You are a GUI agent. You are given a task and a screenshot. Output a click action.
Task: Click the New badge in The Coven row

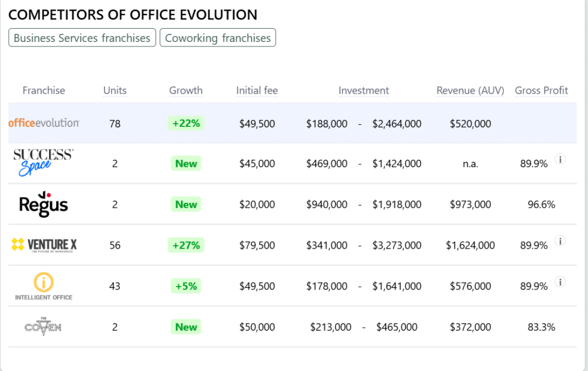[x=186, y=327]
